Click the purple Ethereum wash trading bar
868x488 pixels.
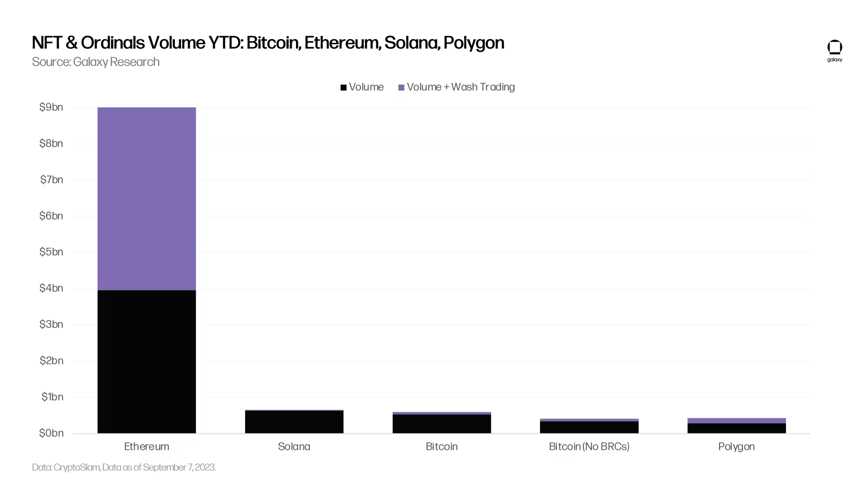pos(147,199)
